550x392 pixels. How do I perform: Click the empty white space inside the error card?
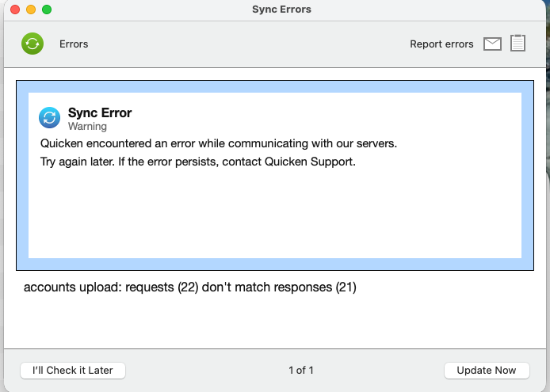point(275,214)
